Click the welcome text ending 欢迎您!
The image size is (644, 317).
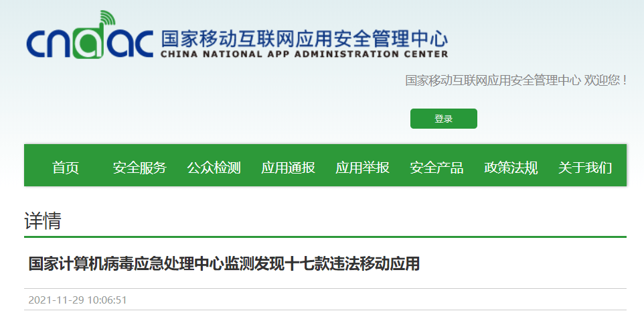[x=516, y=80]
